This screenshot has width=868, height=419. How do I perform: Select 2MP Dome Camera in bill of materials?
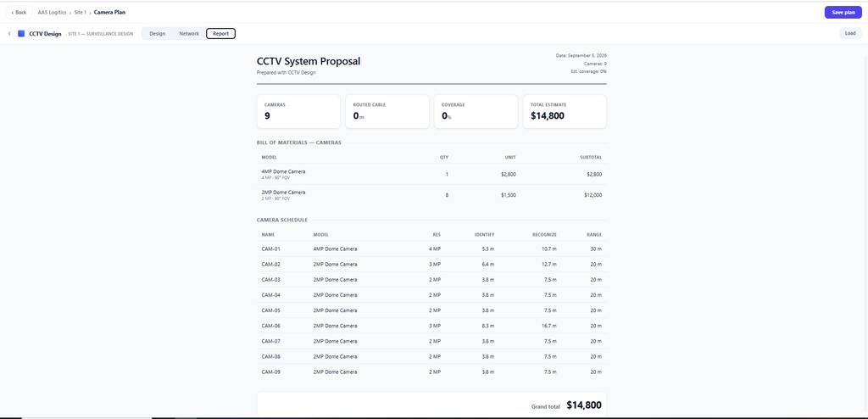point(283,193)
